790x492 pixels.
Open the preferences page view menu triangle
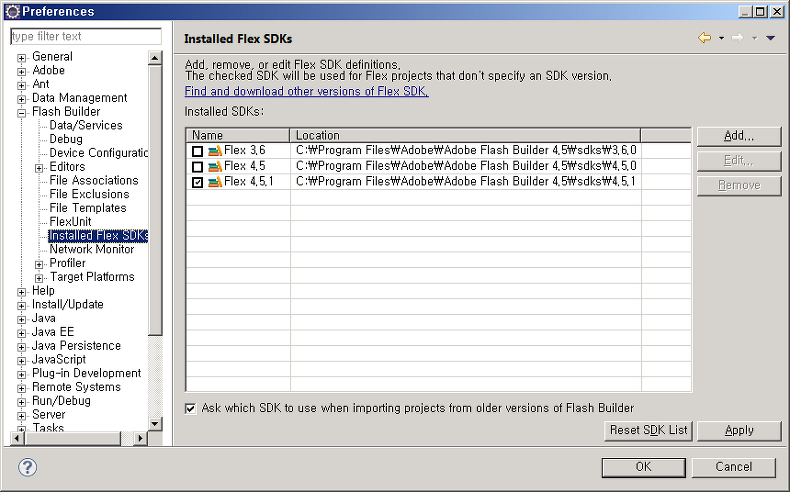tap(770, 38)
